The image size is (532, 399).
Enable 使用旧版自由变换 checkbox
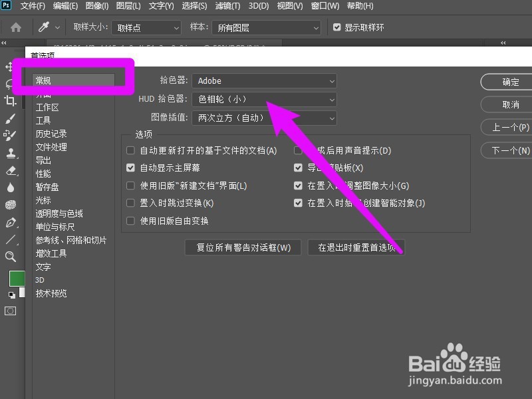coord(130,221)
